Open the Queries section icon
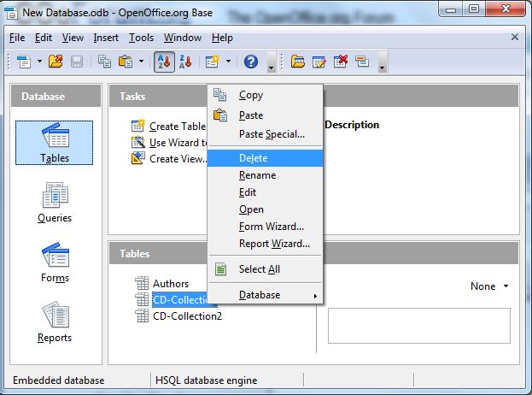Viewport: 532px width, 395px height. [55, 203]
